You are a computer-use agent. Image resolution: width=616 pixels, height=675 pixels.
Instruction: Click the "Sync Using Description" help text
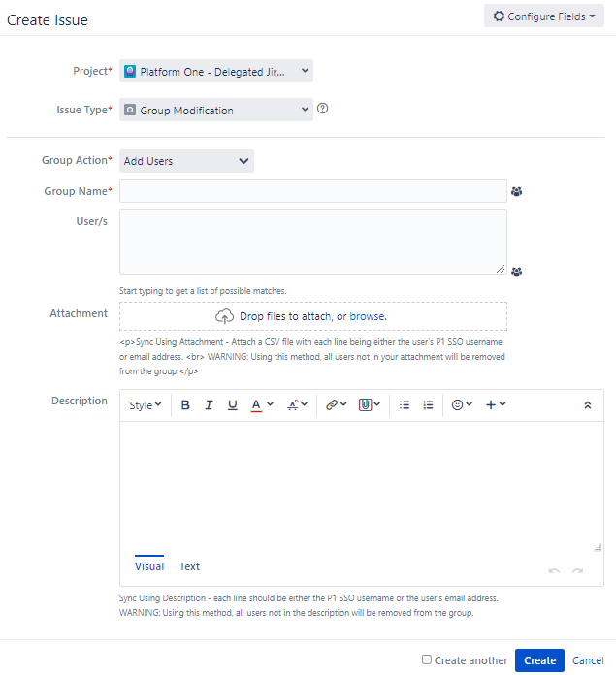pos(308,605)
